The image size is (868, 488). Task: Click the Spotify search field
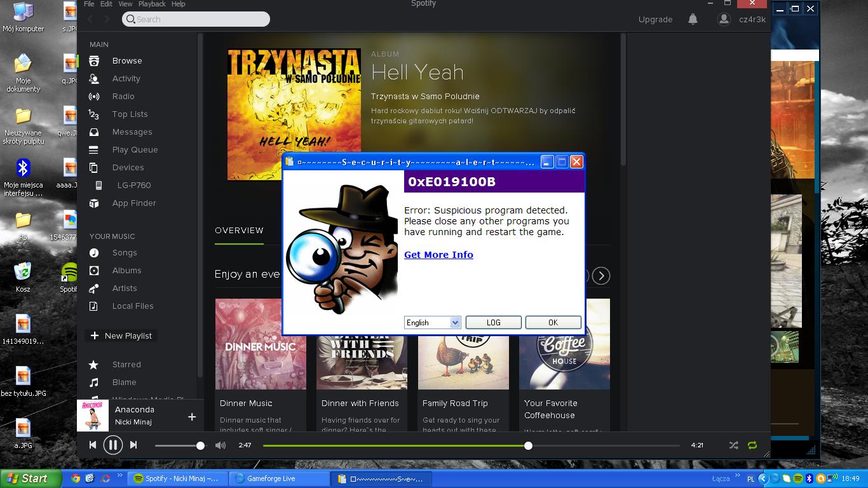196,19
